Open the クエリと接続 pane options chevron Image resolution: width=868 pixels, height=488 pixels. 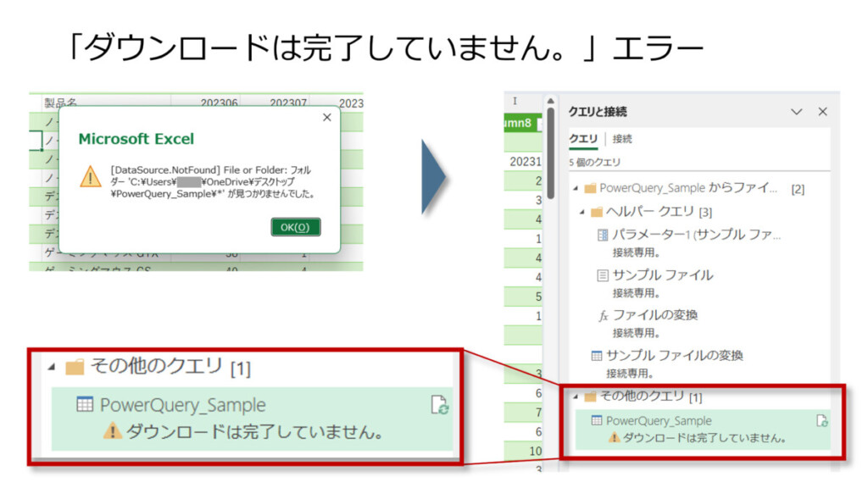click(796, 112)
